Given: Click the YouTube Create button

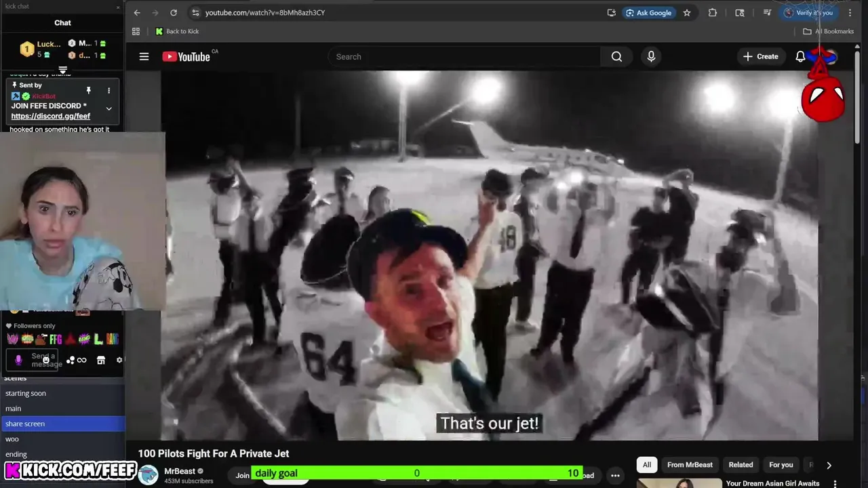Looking at the screenshot, I should pos(761,56).
